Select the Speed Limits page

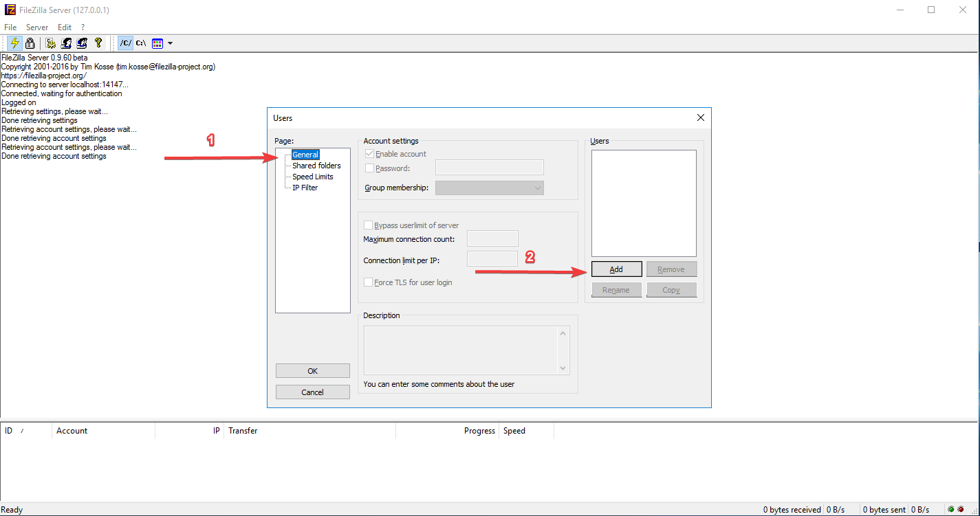pyautogui.click(x=313, y=177)
